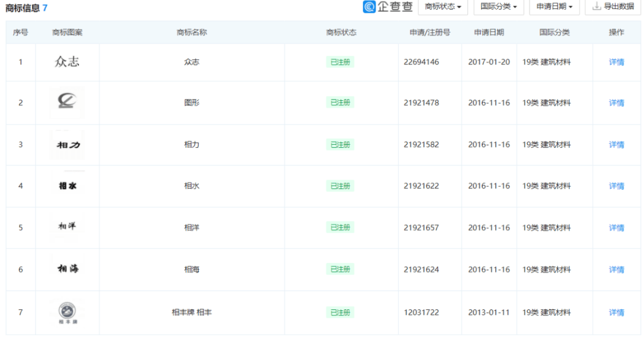The image size is (644, 338).
Task: Open 详情 for the 相力 trademark
Action: (616, 145)
